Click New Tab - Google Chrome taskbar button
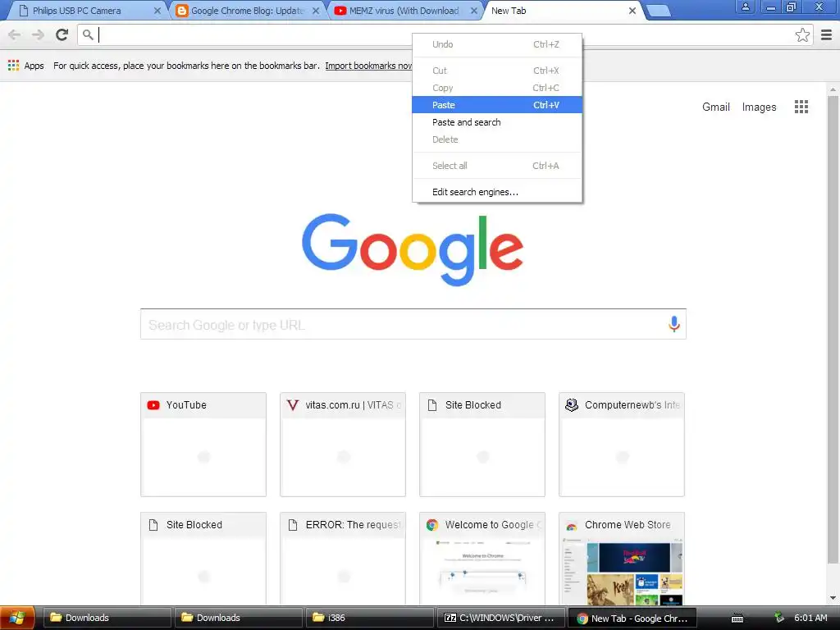Viewport: 840px width, 630px height. (x=632, y=618)
